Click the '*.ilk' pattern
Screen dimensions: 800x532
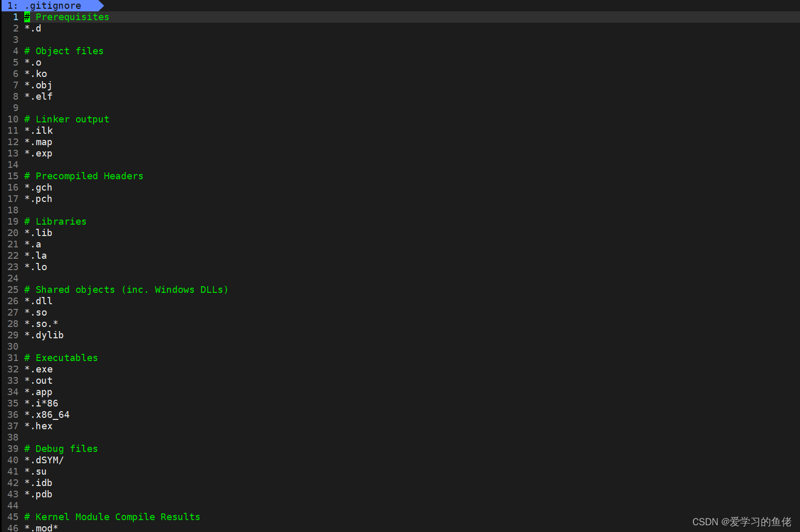coord(38,131)
